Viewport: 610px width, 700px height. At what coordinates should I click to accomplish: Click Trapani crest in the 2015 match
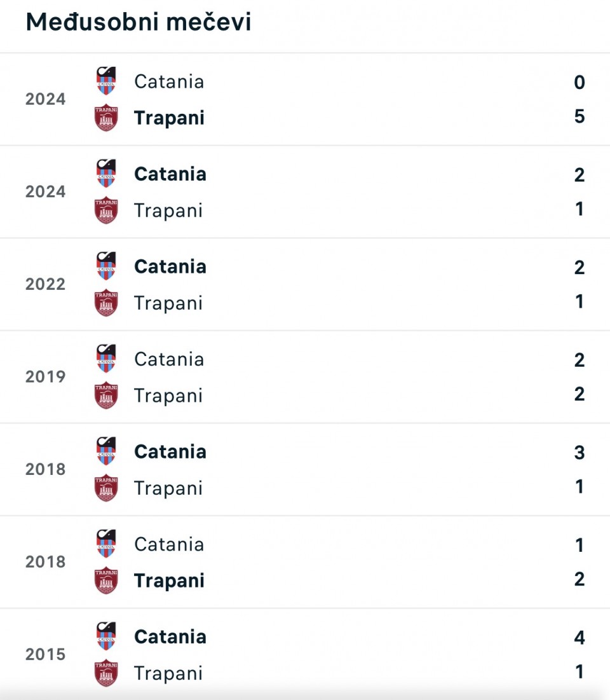[106, 673]
